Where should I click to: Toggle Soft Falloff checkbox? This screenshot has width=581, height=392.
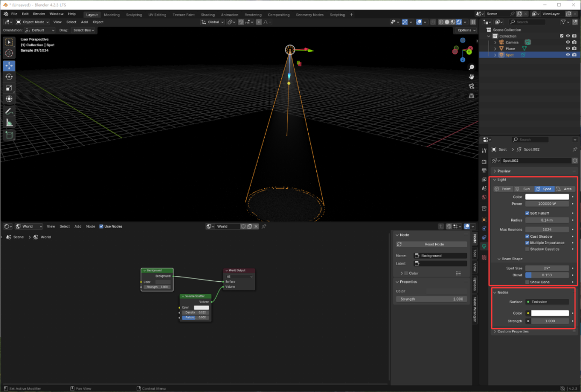tap(527, 213)
